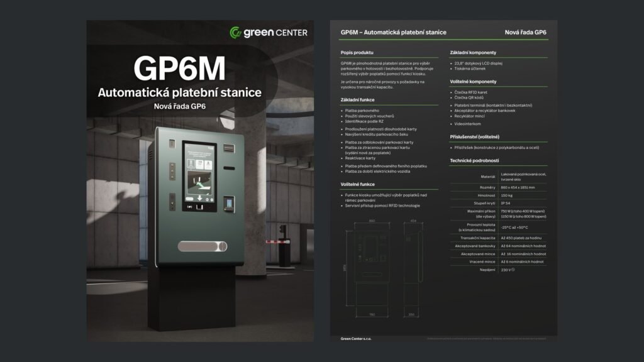Click the weight value '150 kg'
Screen dimensions: 644x362
coord(506,195)
